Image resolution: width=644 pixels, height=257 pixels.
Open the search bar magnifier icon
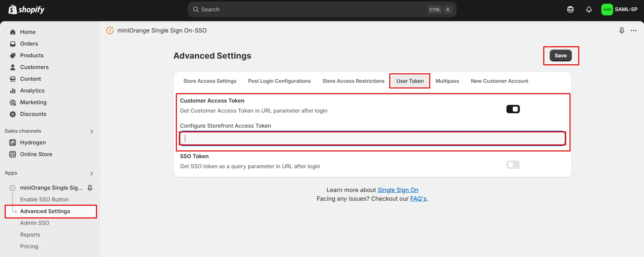pyautogui.click(x=196, y=9)
